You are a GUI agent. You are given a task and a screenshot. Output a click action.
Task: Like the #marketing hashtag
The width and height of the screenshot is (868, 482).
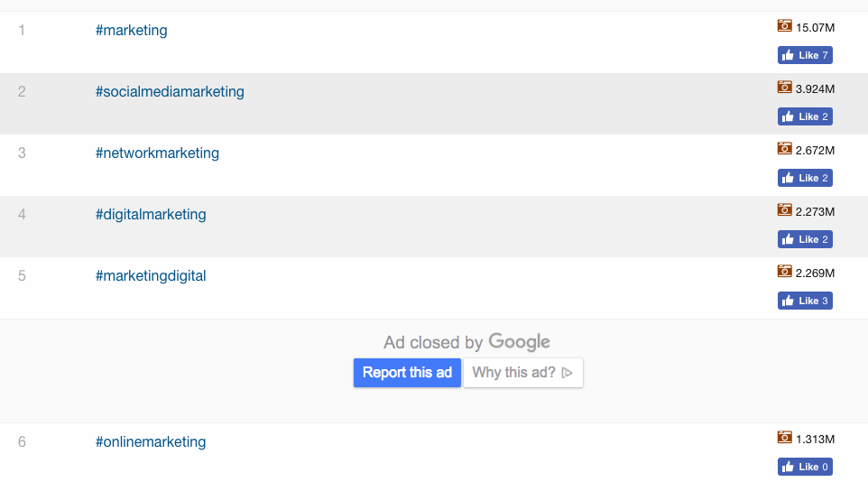805,55
